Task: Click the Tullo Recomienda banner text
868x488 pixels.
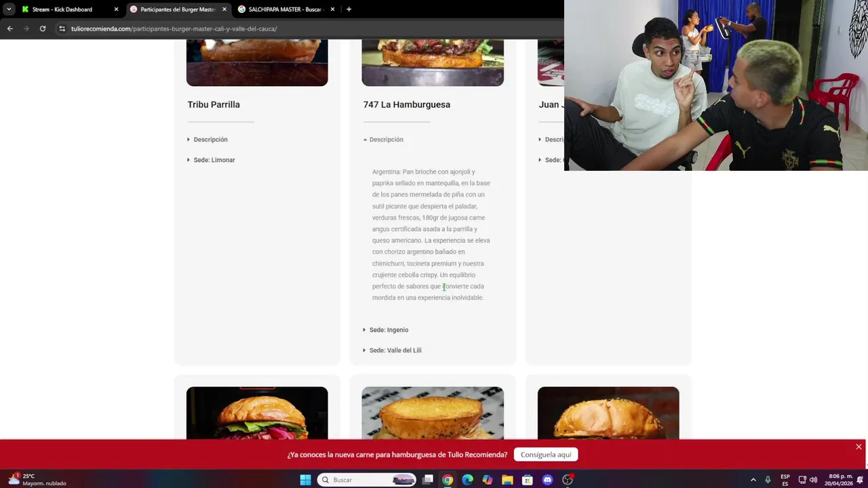Action: [397, 455]
